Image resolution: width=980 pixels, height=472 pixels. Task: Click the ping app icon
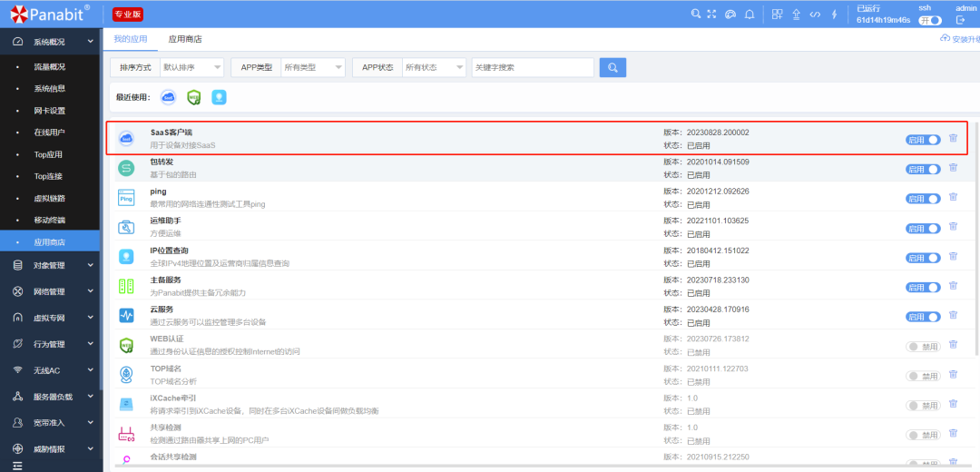[126, 198]
